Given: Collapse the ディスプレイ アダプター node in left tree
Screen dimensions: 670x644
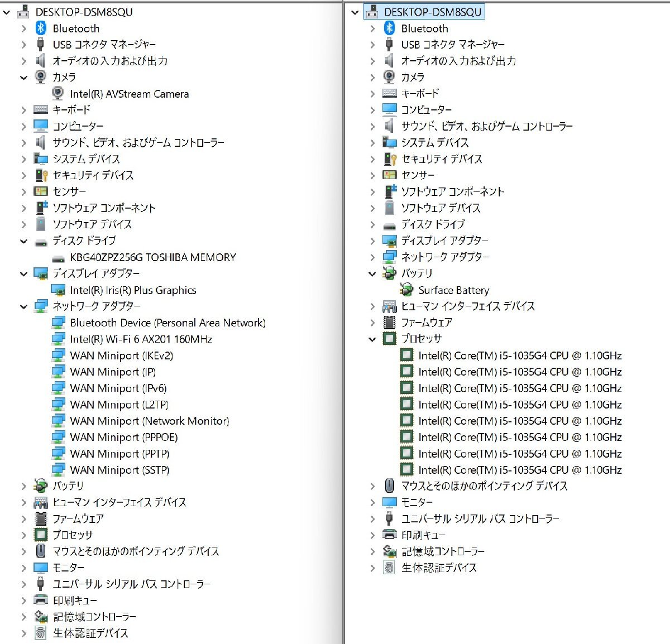Looking at the screenshot, I should [x=23, y=273].
